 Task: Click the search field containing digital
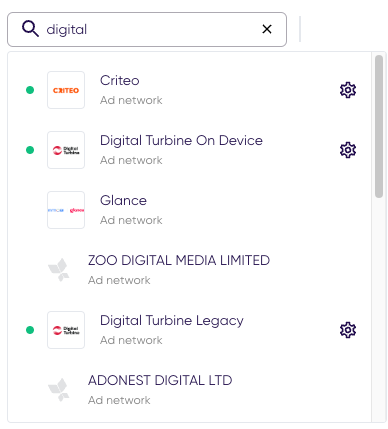click(147, 29)
